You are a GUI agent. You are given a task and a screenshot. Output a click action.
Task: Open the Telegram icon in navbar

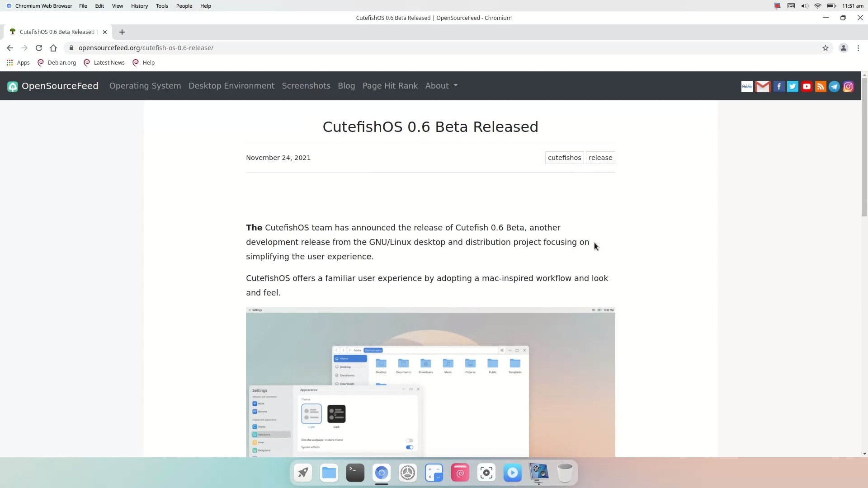point(835,86)
